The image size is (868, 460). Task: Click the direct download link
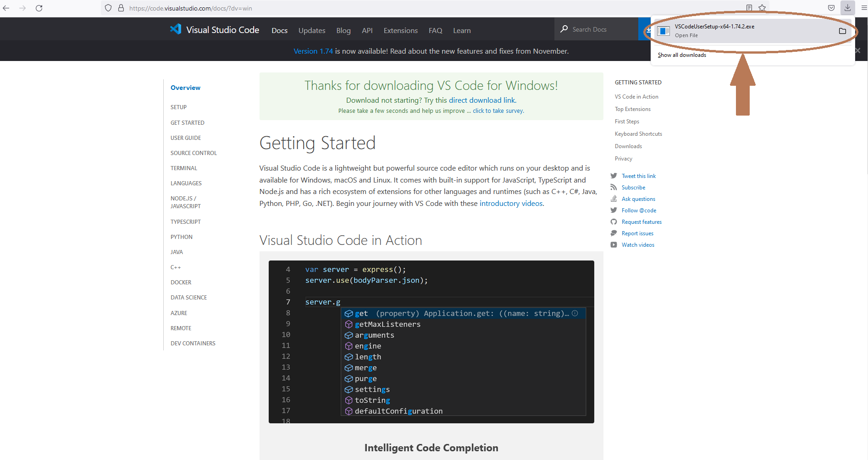tap(482, 100)
